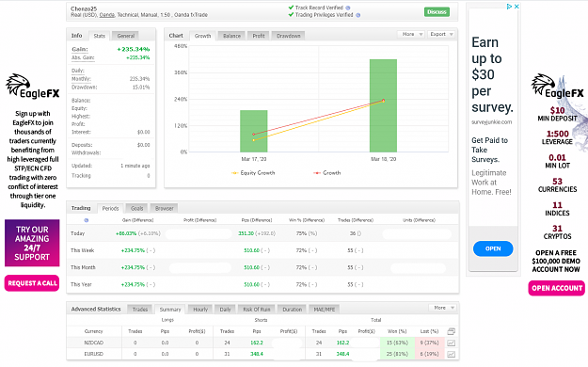Switch chart to Balance tab
Image resolution: width=588 pixels, height=367 pixels.
click(x=231, y=36)
